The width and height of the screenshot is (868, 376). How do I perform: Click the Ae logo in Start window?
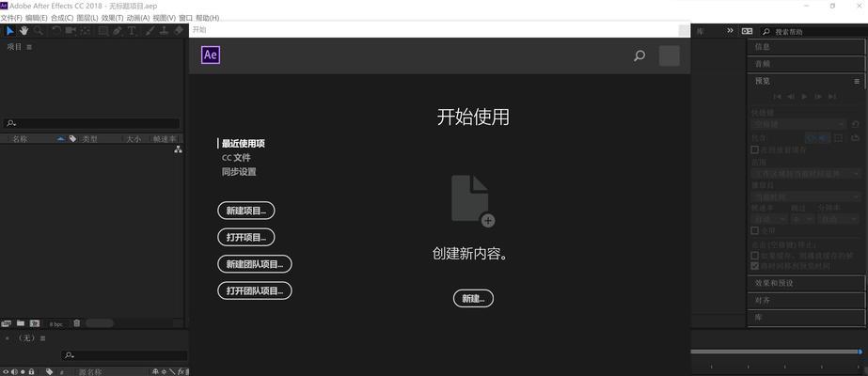[x=211, y=55]
